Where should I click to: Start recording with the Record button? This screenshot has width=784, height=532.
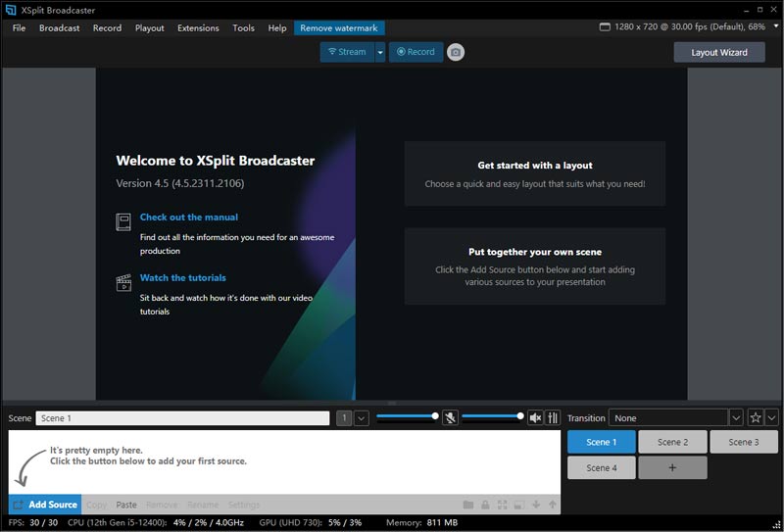click(416, 52)
